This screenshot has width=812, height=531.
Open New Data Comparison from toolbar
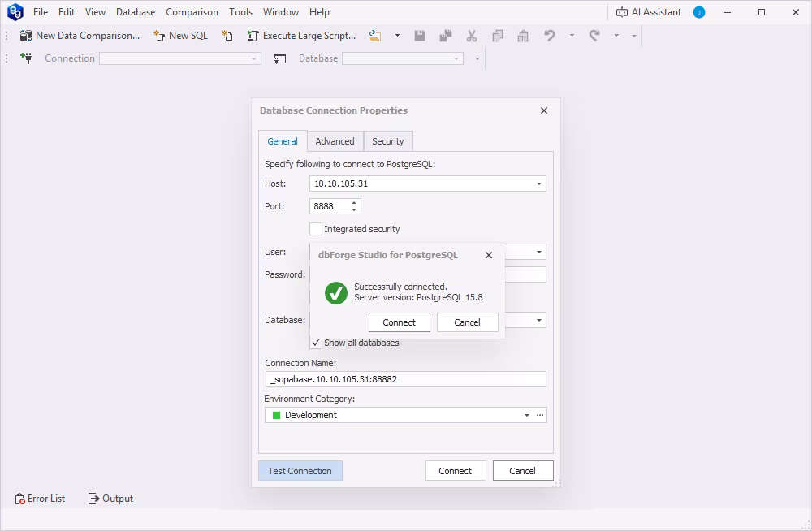tap(80, 36)
